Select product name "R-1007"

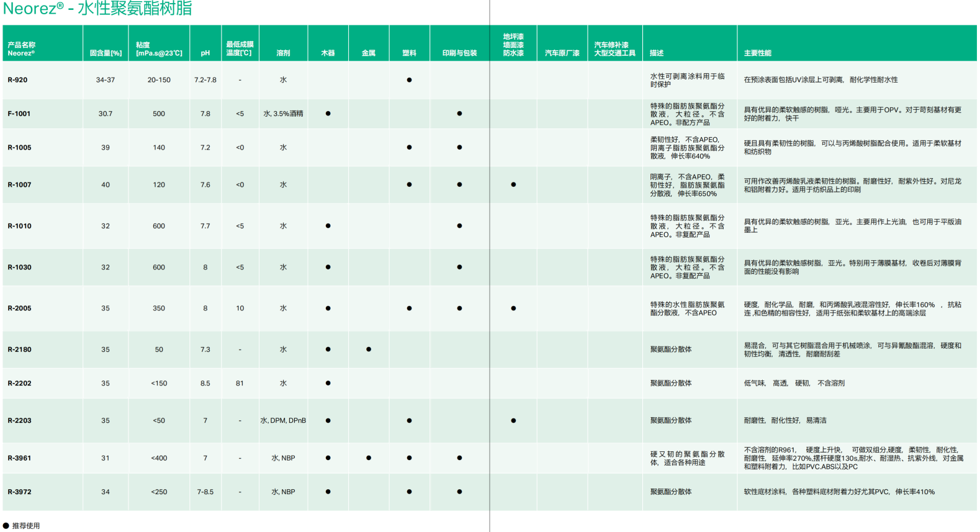pyautogui.click(x=19, y=185)
